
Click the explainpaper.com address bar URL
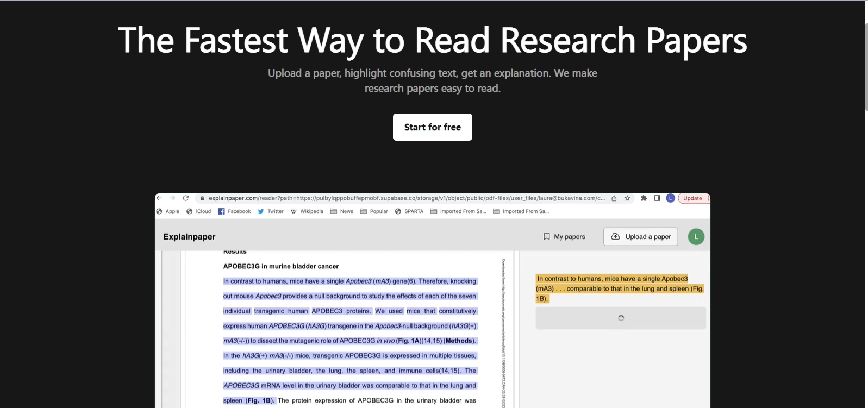pos(407,198)
